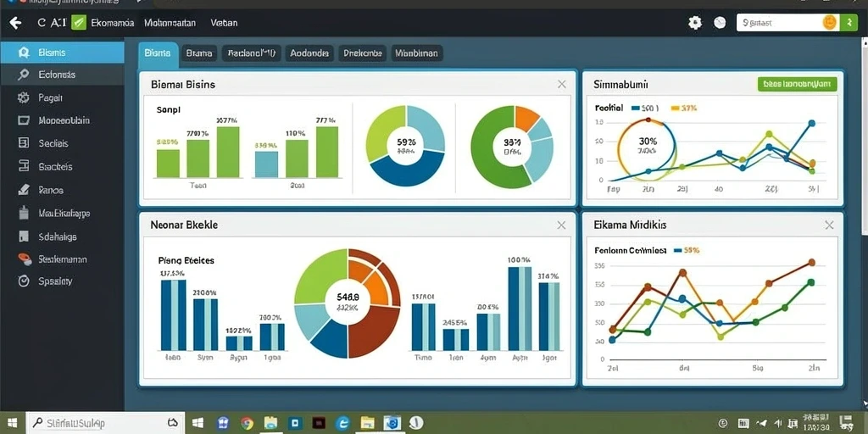This screenshot has width=868, height=434.
Task: Switch to the Drekonbs tab
Action: coord(362,53)
